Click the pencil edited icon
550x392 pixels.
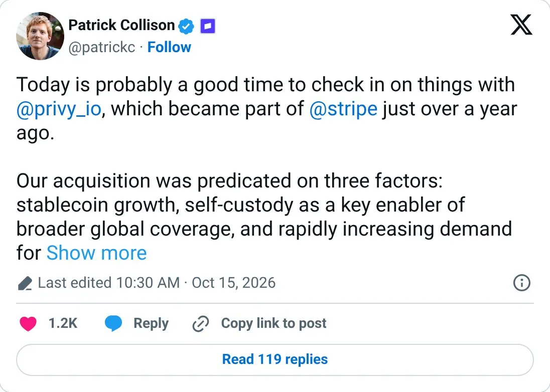click(x=25, y=283)
